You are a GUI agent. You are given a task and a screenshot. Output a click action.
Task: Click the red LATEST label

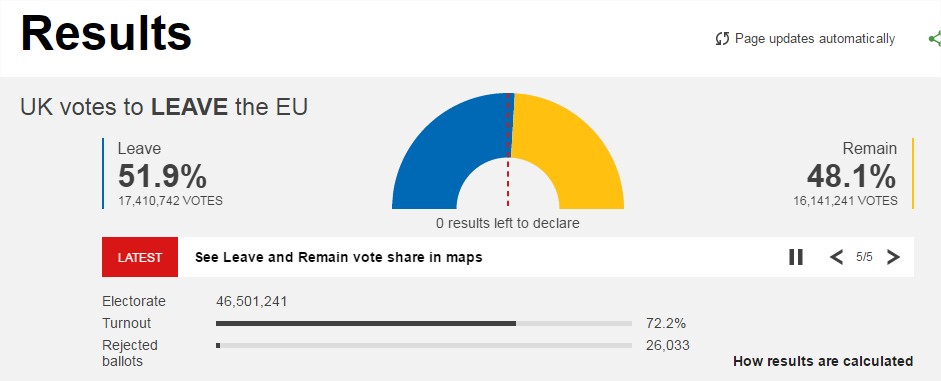coord(140,257)
